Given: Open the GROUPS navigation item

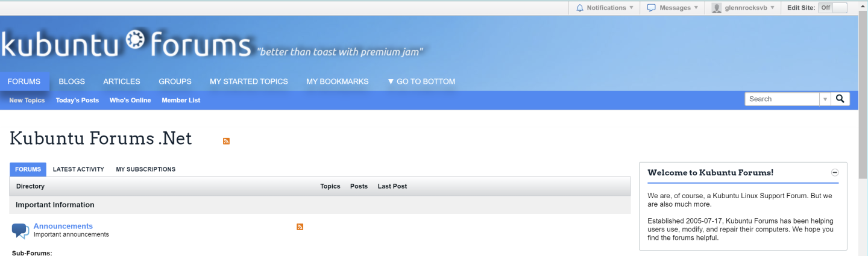Looking at the screenshot, I should [x=175, y=81].
